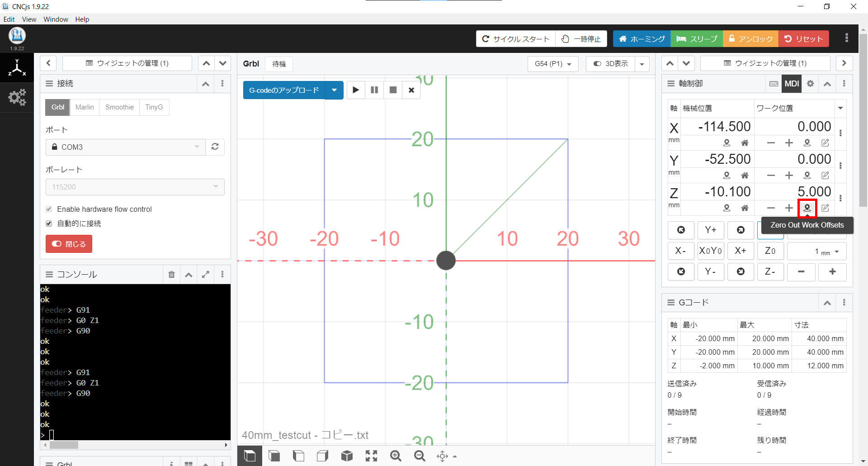Open the workspace axes sidebar icon
The image size is (868, 466).
pos(17,68)
